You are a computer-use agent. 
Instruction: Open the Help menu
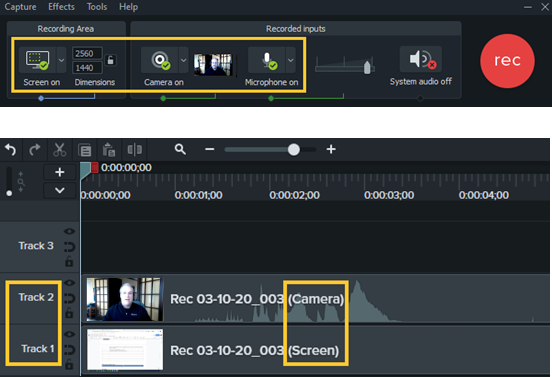128,7
